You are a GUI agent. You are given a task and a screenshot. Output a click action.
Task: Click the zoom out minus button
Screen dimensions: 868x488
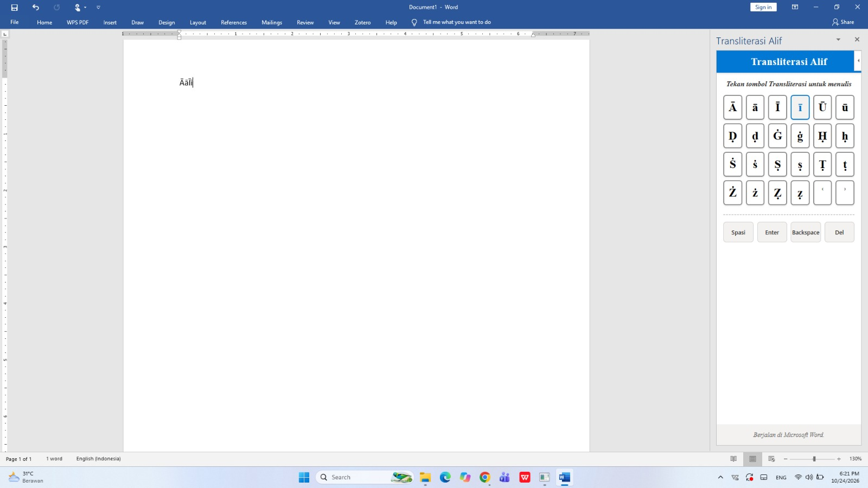[786, 459]
